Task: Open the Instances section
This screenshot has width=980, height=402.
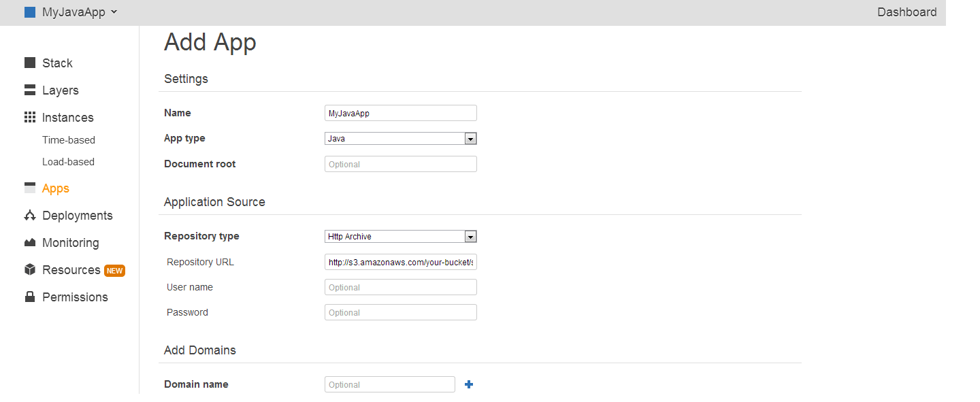Action: pyautogui.click(x=68, y=118)
